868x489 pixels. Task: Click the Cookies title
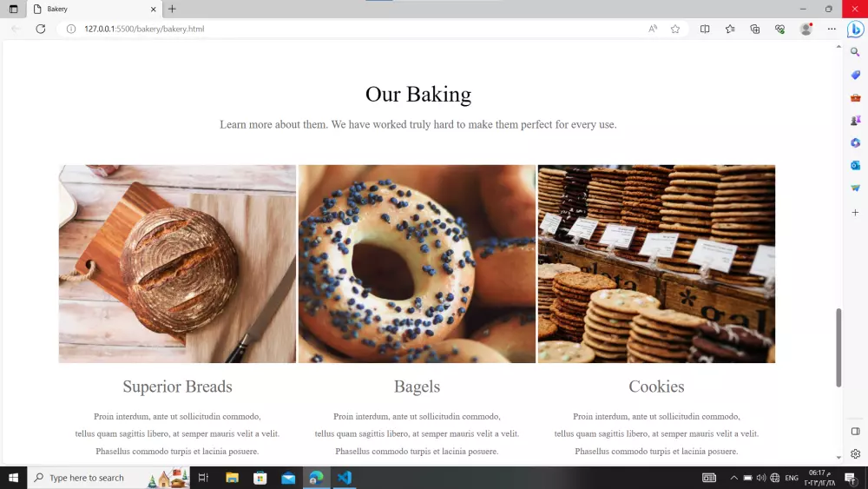tap(656, 386)
